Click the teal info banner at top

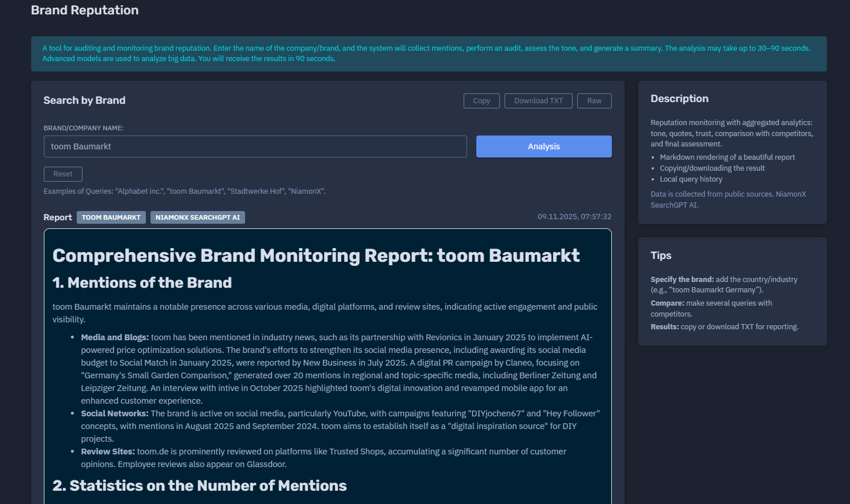(428, 54)
